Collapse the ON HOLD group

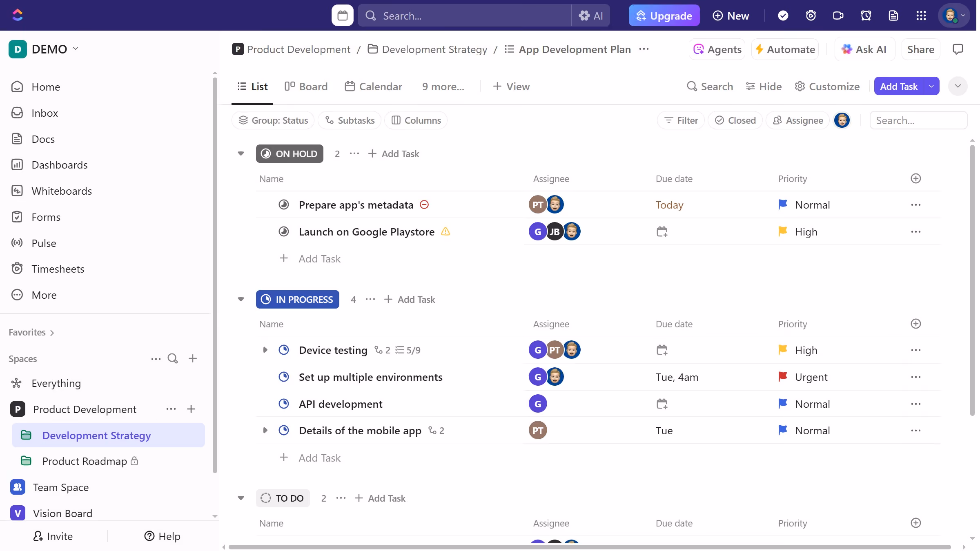click(x=241, y=153)
